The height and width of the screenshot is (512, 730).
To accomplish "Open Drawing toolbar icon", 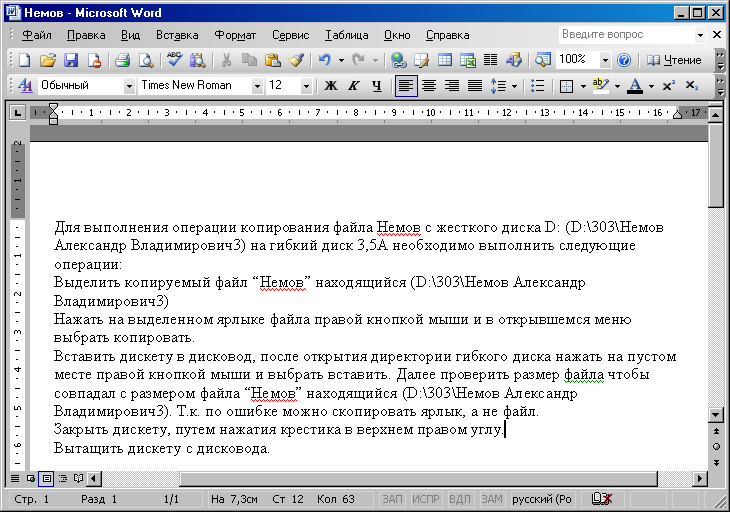I will point(514,60).
